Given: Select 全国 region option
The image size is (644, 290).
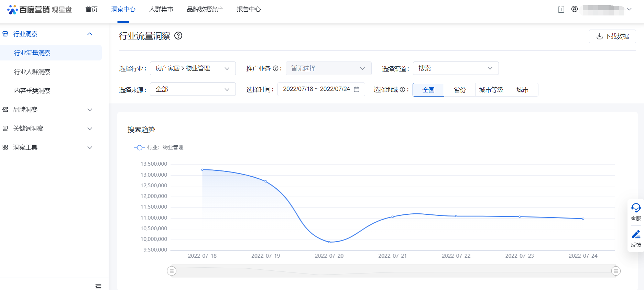Looking at the screenshot, I should click(x=428, y=90).
